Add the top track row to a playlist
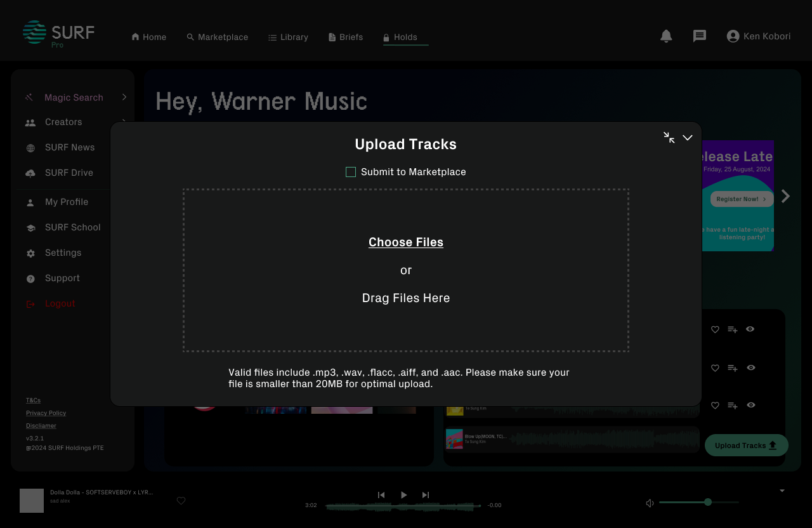Image resolution: width=812 pixels, height=528 pixels. coord(733,329)
